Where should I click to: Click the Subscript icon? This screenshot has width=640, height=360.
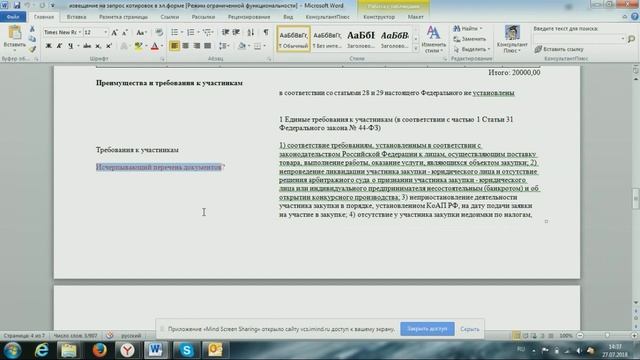coord(98,46)
